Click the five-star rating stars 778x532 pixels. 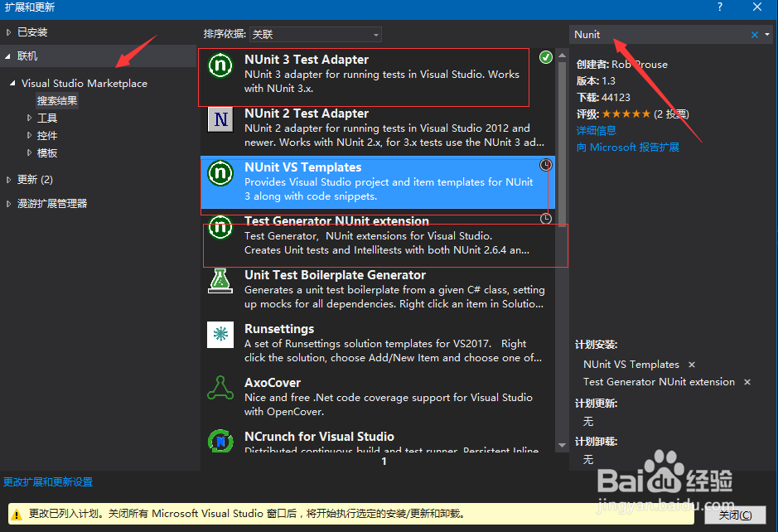click(x=626, y=114)
